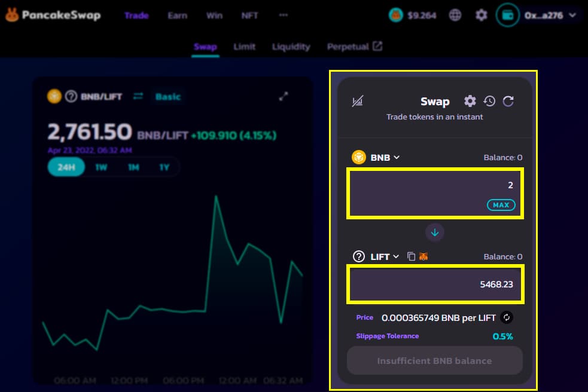Select the 1Y chart range
Image resolution: width=588 pixels, height=392 pixels.
(x=164, y=167)
